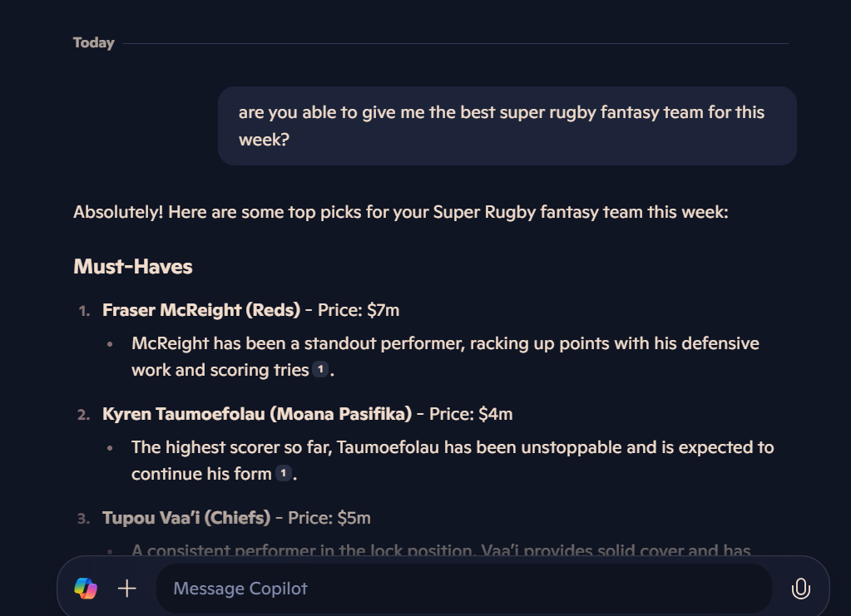Click the "Must-Haves" heading
This screenshot has height=616, width=851.
pos(133,267)
